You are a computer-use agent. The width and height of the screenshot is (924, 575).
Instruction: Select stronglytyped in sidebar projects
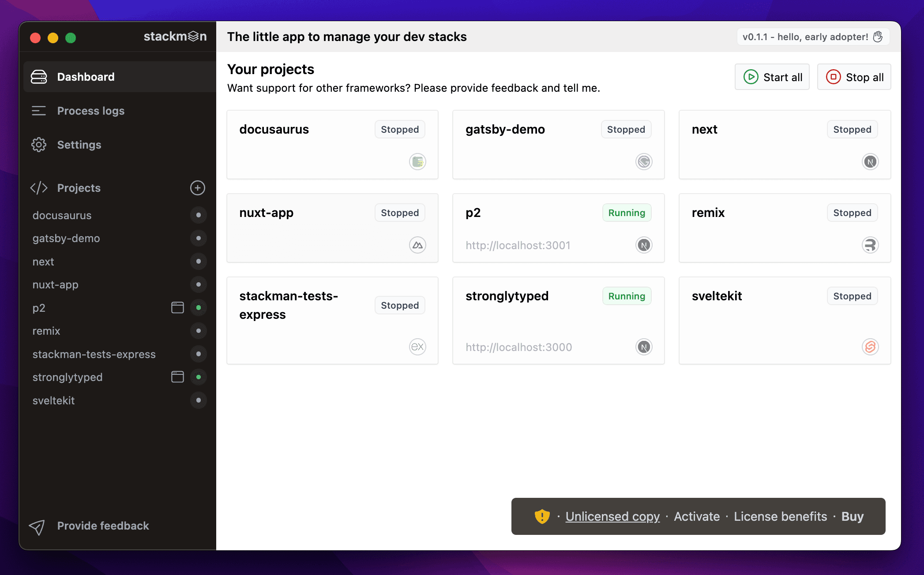pyautogui.click(x=68, y=377)
